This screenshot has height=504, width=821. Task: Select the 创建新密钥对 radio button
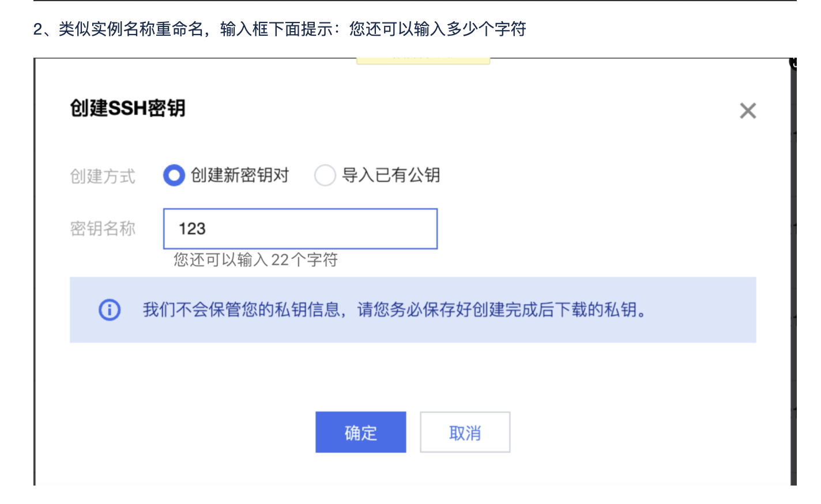click(x=174, y=175)
